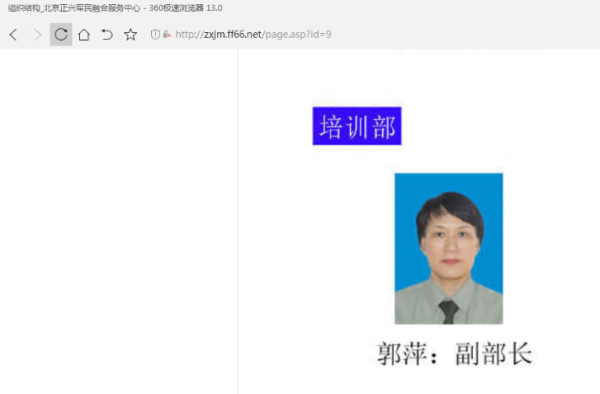Click the http:// prefix in the URL
Viewport: 600px width, 394px height.
[x=189, y=34]
